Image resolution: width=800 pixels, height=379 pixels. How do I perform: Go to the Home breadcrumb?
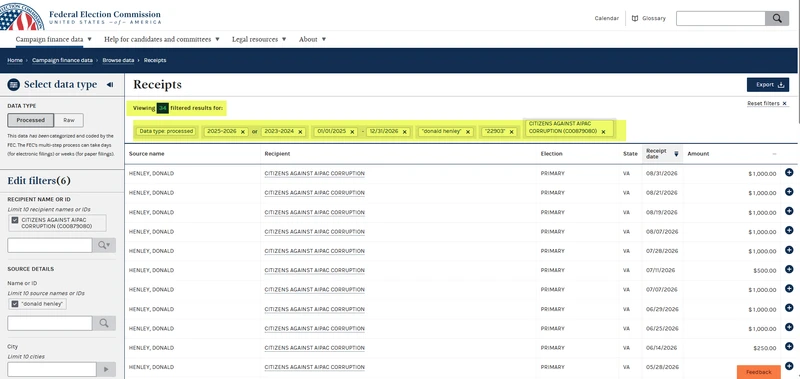pos(15,60)
